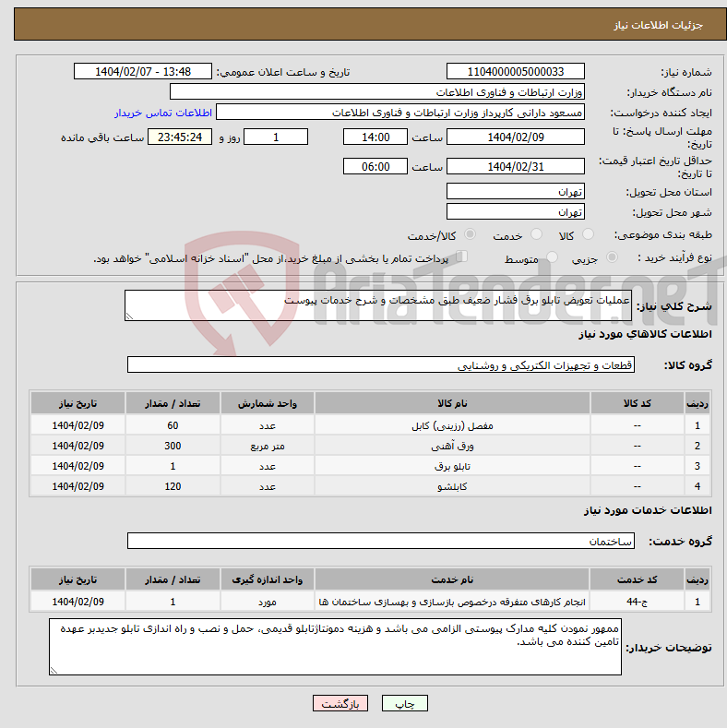Image resolution: width=727 pixels, height=728 pixels.
Task: Click the شهر محل تحویل field
Action: tap(516, 211)
